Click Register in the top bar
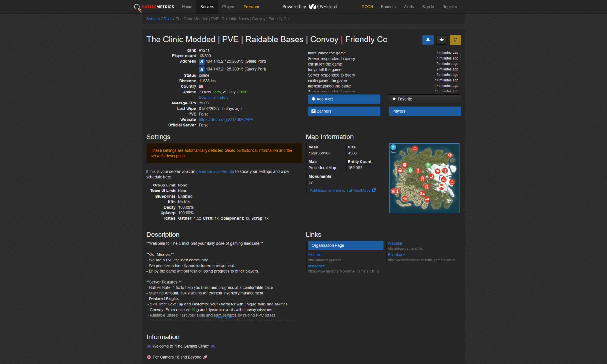 [450, 7]
